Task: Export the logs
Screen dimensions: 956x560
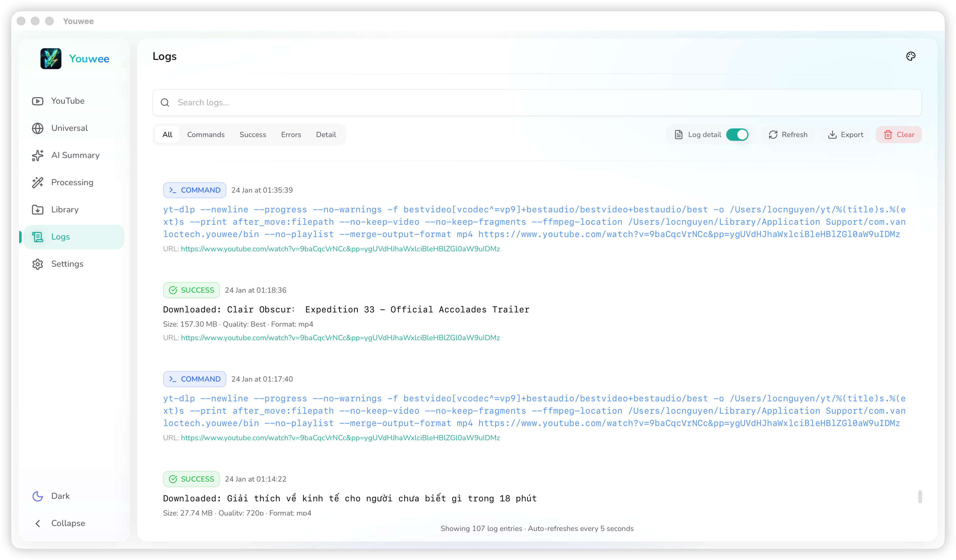Action: tap(845, 135)
